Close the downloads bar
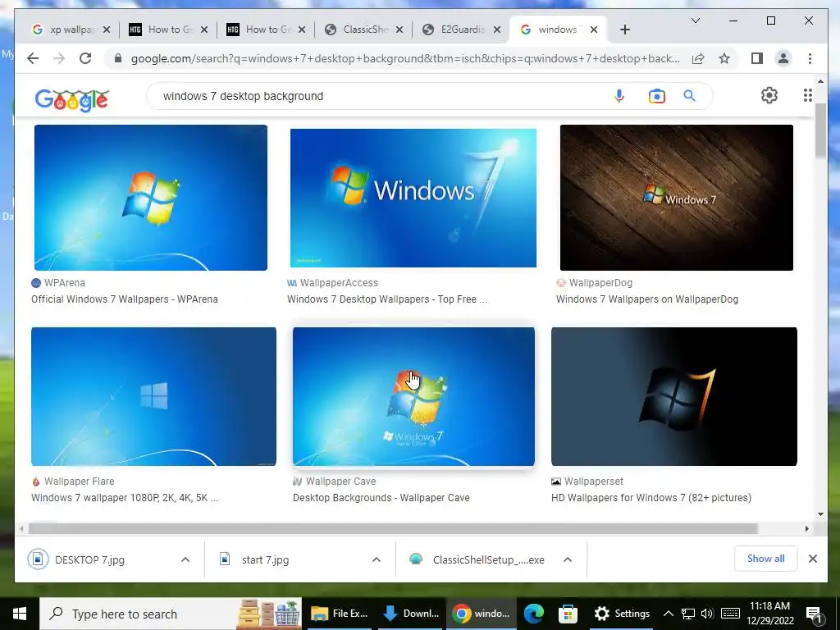The height and width of the screenshot is (630, 840). pyautogui.click(x=813, y=559)
